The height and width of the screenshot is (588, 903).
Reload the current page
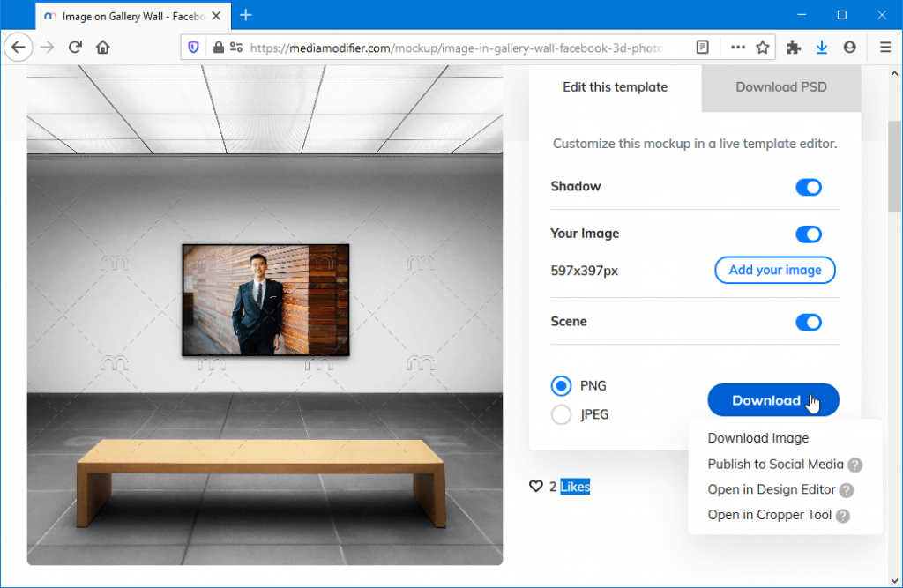point(75,47)
